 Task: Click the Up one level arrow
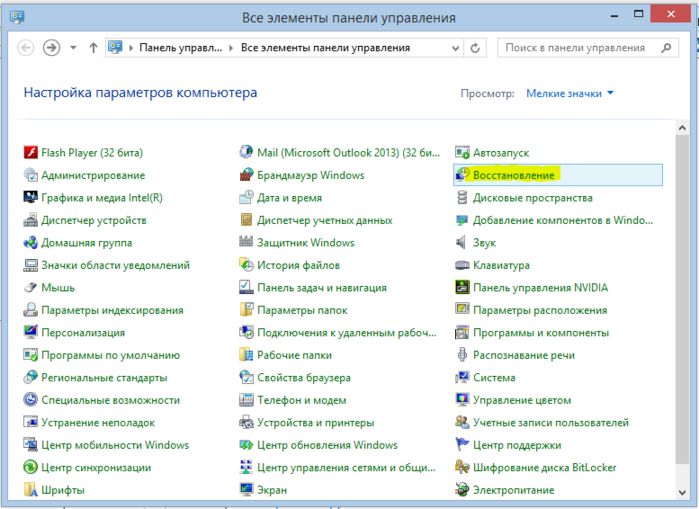[93, 48]
